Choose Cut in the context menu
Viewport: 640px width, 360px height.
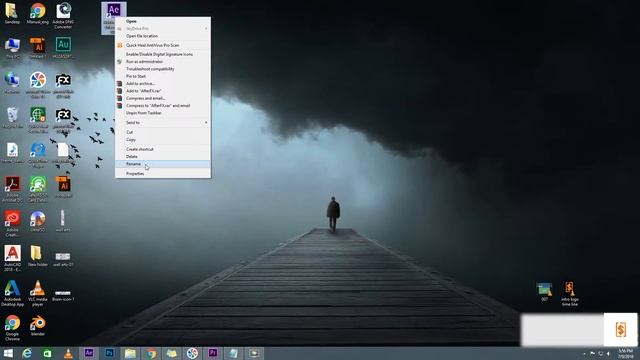tap(163, 132)
